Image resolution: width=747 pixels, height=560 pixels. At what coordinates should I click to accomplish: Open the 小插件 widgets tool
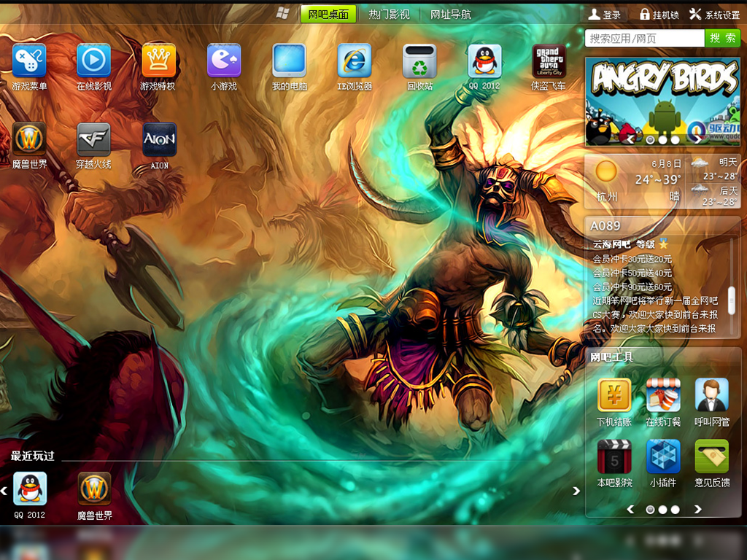coord(663,456)
